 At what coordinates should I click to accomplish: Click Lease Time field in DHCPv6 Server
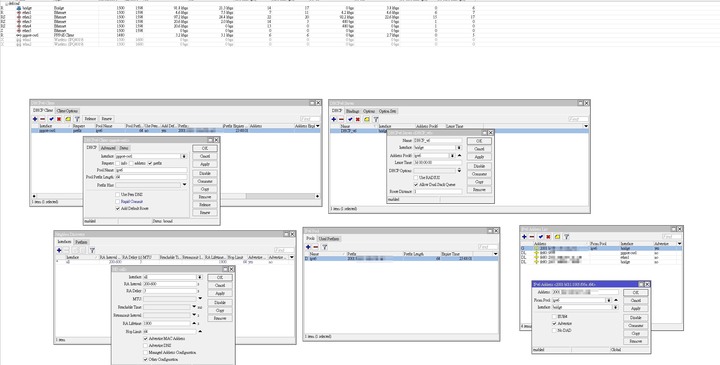tap(438, 163)
